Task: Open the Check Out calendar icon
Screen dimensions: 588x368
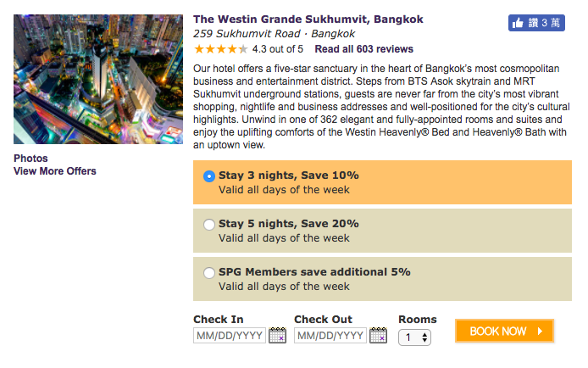Action: (379, 335)
